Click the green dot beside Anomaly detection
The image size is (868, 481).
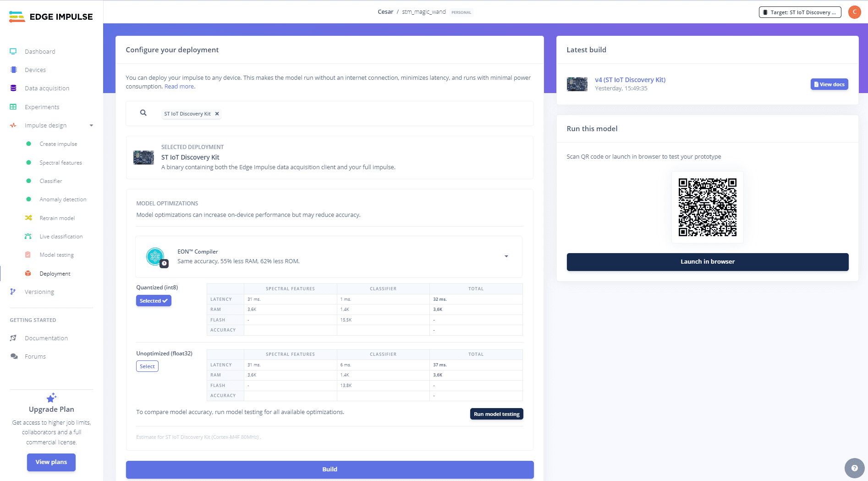(28, 199)
